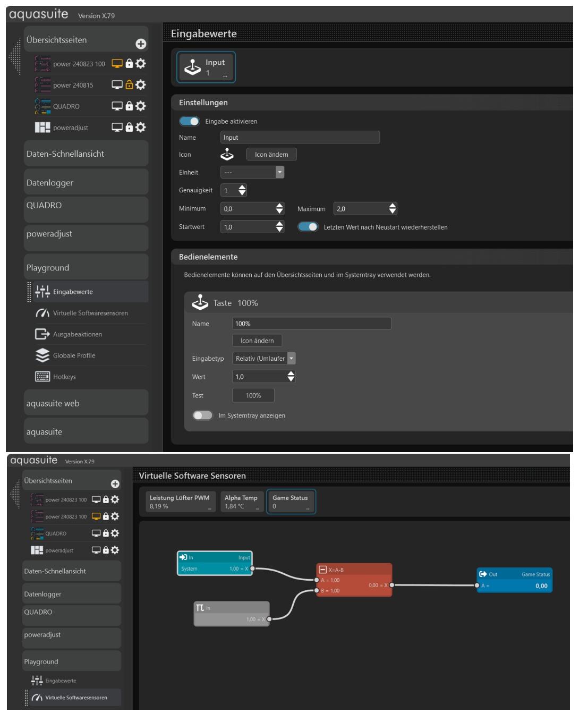Image resolution: width=588 pixels, height=713 pixels.
Task: Enable the Im Systemtray anzeigen switch
Action: [x=202, y=415]
